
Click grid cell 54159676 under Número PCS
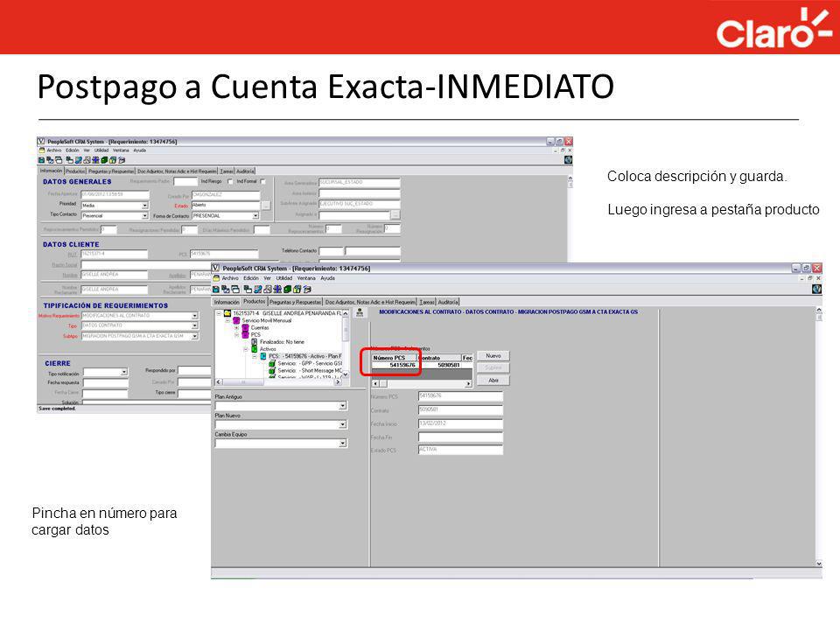[x=395, y=365]
